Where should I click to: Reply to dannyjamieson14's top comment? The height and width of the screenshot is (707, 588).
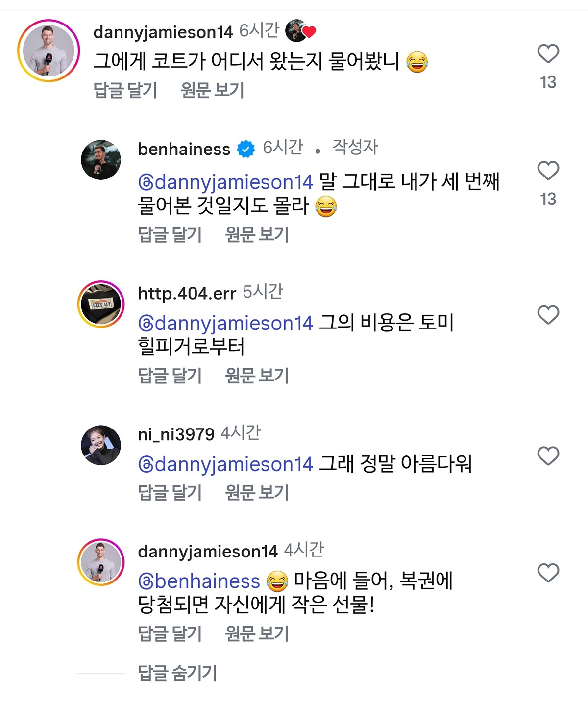(125, 90)
